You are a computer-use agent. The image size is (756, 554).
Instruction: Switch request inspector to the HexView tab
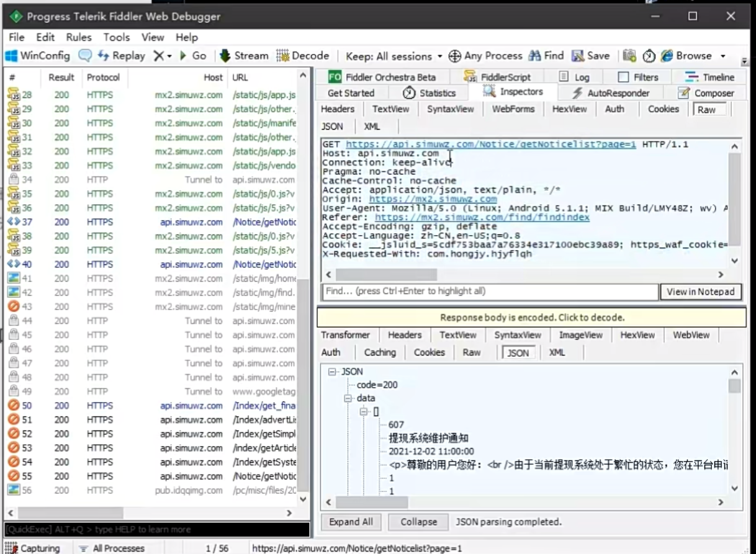tap(569, 109)
